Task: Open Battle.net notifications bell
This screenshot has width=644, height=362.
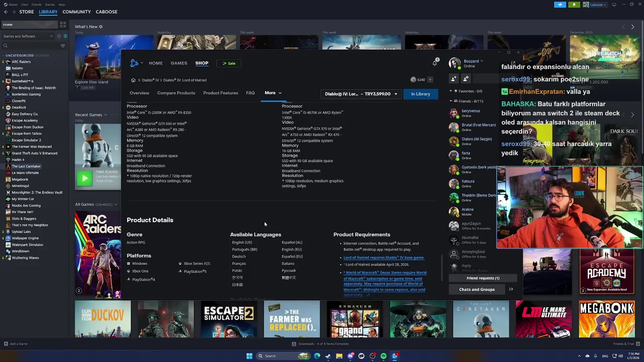Action: pyautogui.click(x=435, y=63)
